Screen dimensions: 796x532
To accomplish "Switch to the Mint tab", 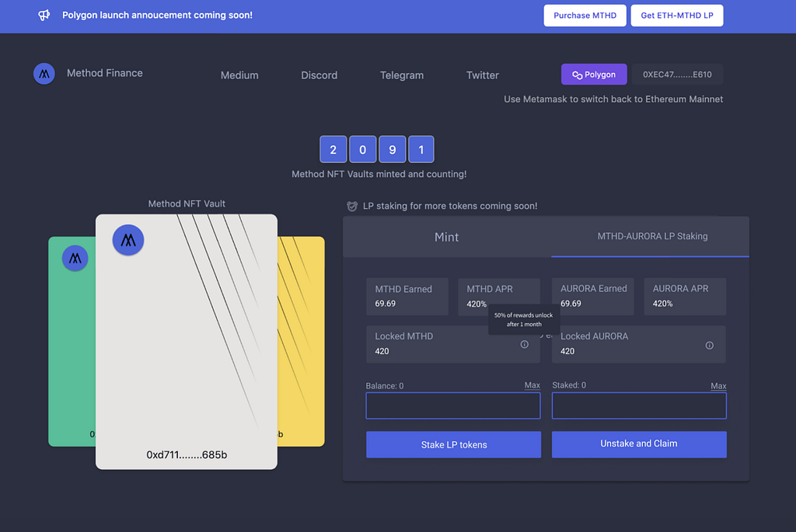I will 447,237.
